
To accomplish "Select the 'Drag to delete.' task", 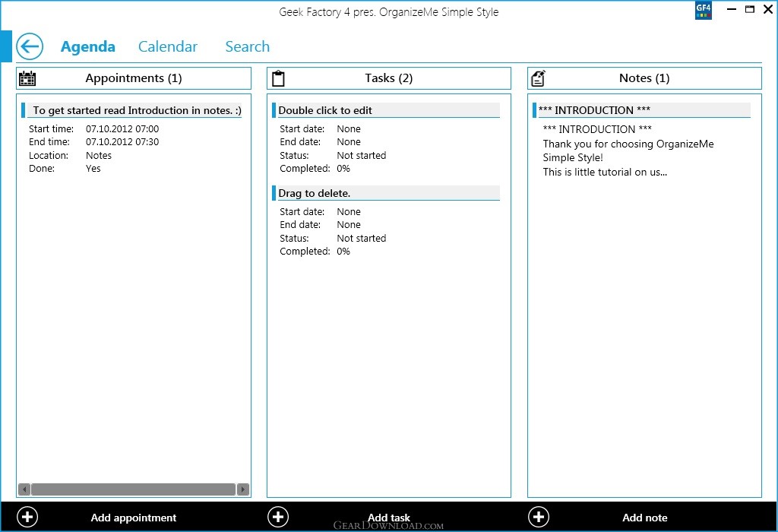I will (x=386, y=193).
